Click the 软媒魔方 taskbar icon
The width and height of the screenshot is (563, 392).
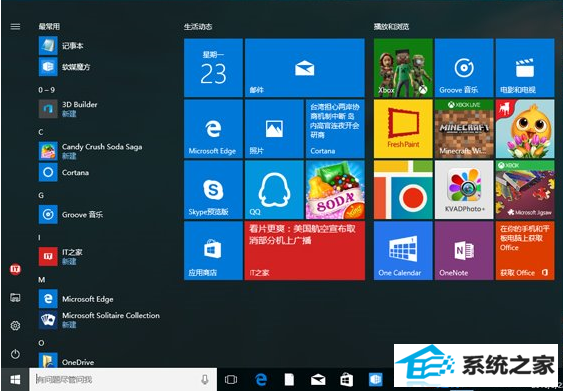(x=376, y=379)
